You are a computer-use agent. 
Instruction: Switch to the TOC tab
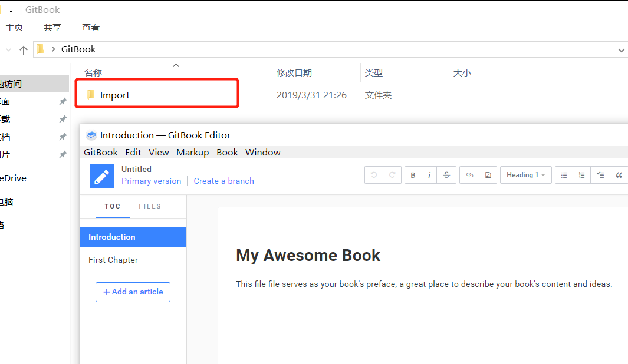click(x=113, y=206)
